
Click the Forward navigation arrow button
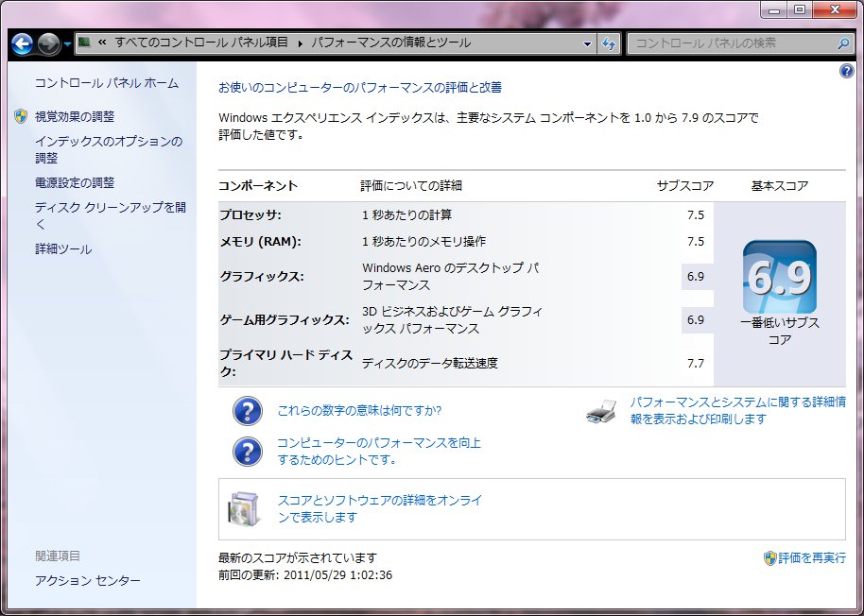coord(49,43)
